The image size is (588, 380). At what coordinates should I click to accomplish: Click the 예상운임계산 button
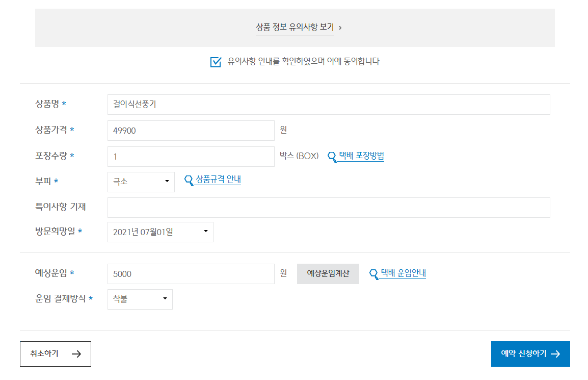328,274
